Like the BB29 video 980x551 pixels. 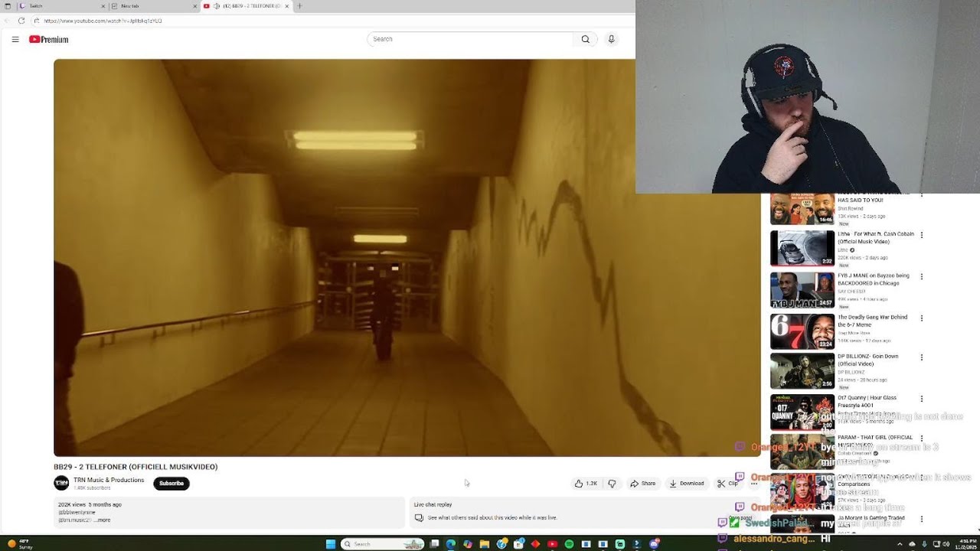point(586,484)
